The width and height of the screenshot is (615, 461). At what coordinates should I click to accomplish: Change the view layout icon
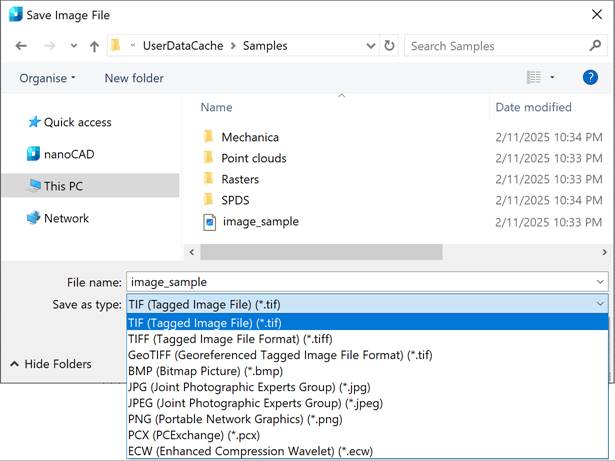[533, 77]
